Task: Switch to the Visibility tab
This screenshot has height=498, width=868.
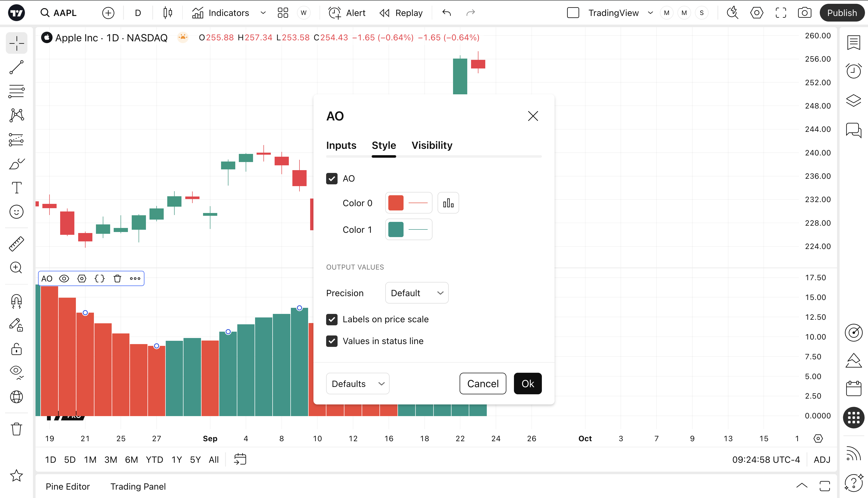Action: click(x=432, y=145)
